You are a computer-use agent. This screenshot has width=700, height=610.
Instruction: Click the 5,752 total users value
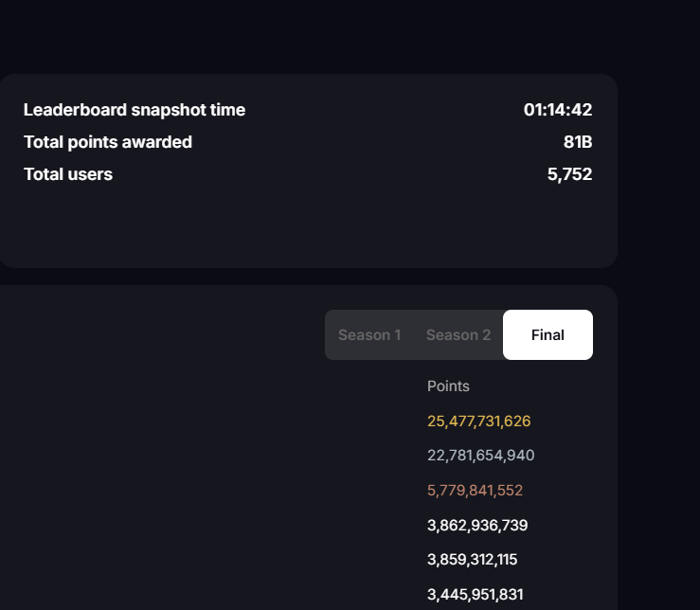coord(569,174)
